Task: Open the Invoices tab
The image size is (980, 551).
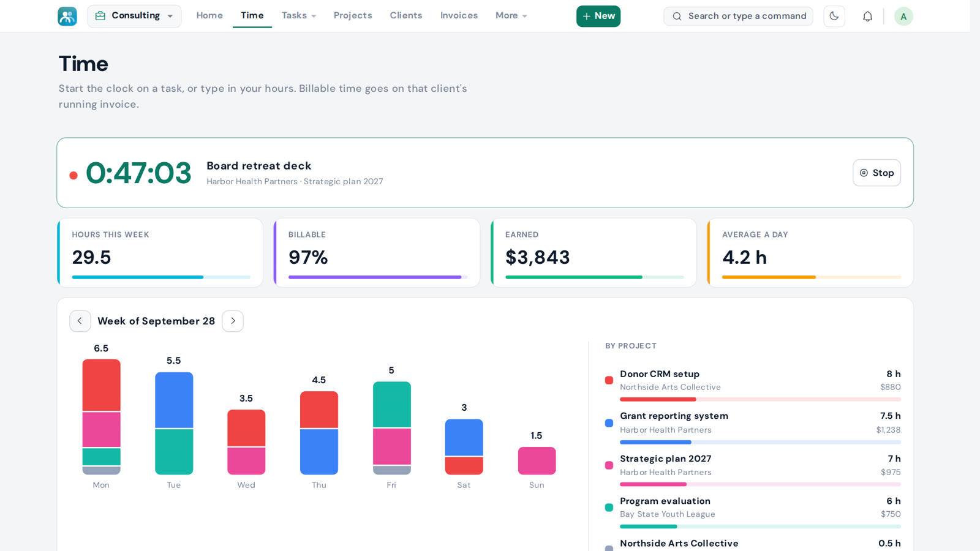Action: pyautogui.click(x=459, y=15)
